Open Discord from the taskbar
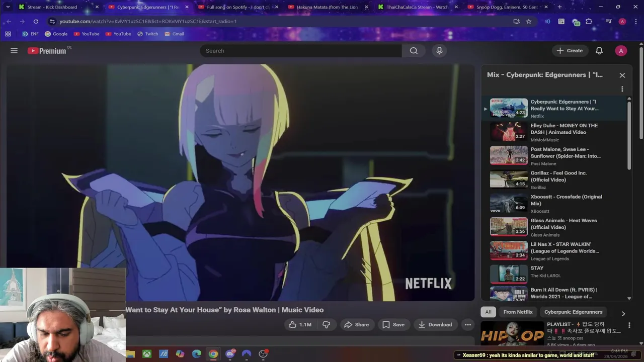Screen dimensions: 644x362 pyautogui.click(x=230, y=354)
